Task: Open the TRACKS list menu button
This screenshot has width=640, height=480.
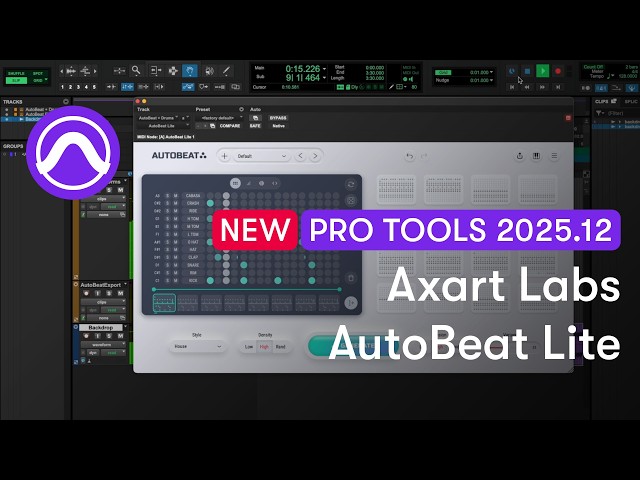Action: (x=66, y=101)
